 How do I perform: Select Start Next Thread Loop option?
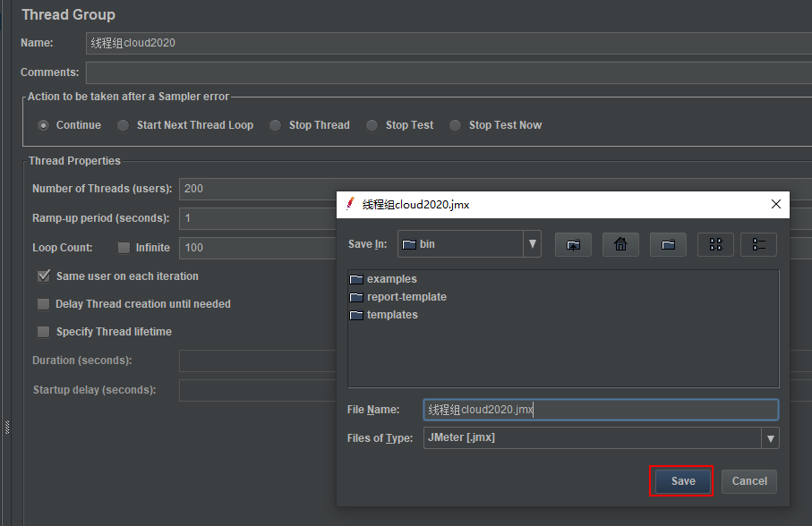(x=123, y=125)
